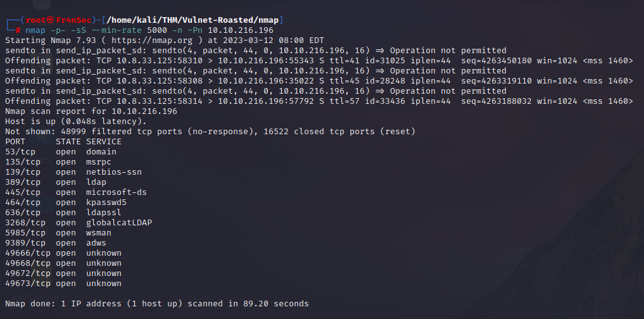Select the 135/tcp msrpc port row
This screenshot has height=319, width=644.
point(60,162)
